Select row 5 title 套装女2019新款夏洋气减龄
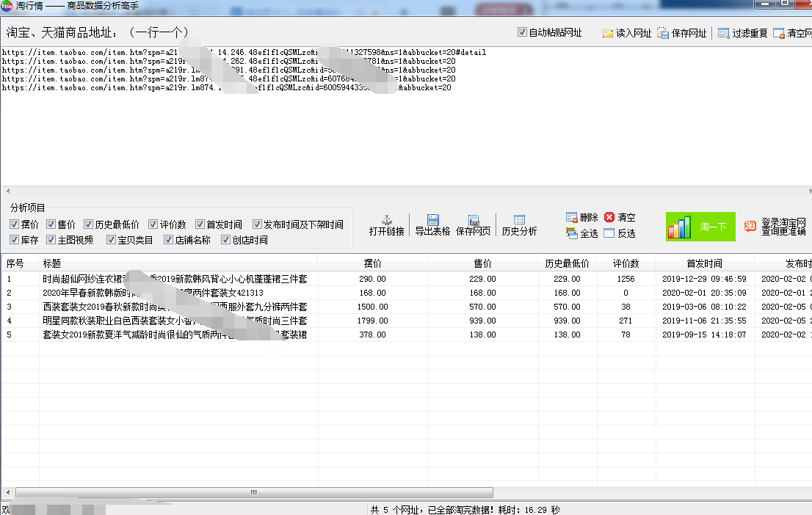 175,335
